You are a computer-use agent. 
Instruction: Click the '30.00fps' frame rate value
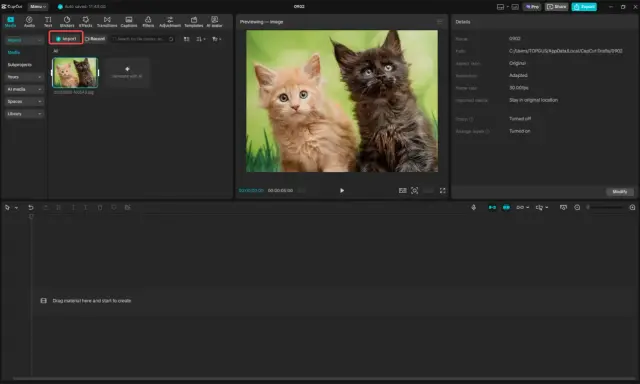point(518,88)
